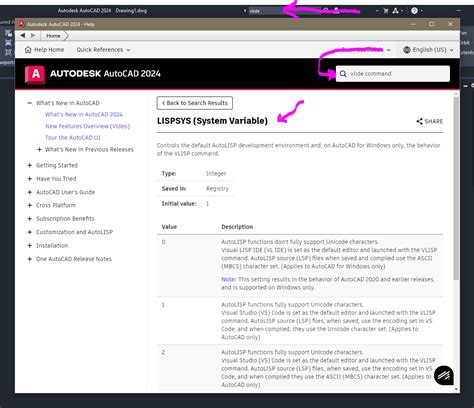
Task: Click the Help window back arrow
Action: point(22,35)
